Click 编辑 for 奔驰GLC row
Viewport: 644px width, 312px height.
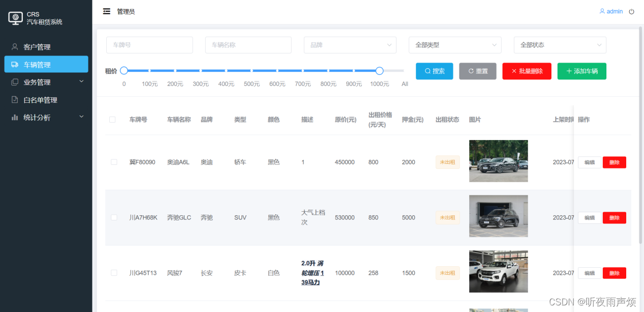click(x=589, y=218)
